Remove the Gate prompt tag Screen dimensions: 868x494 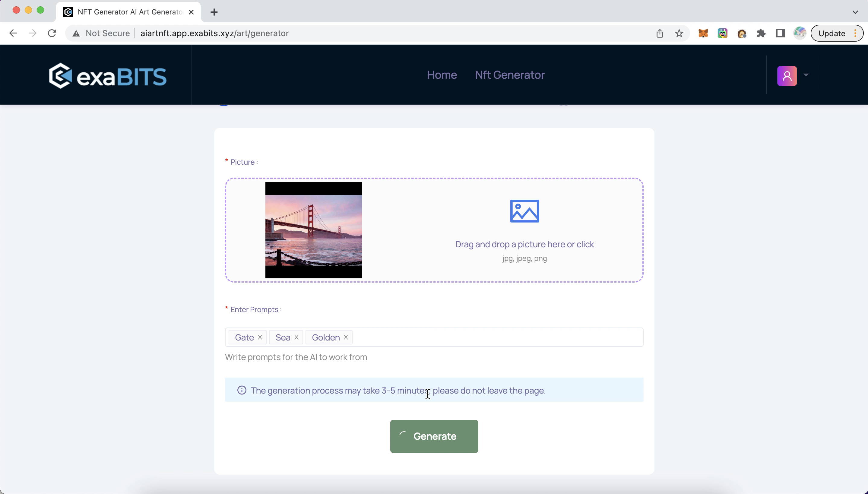(260, 337)
